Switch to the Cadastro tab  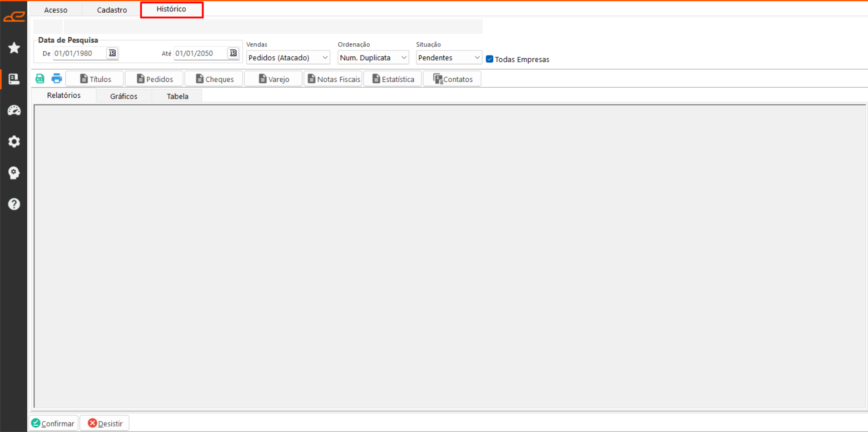[x=112, y=10]
